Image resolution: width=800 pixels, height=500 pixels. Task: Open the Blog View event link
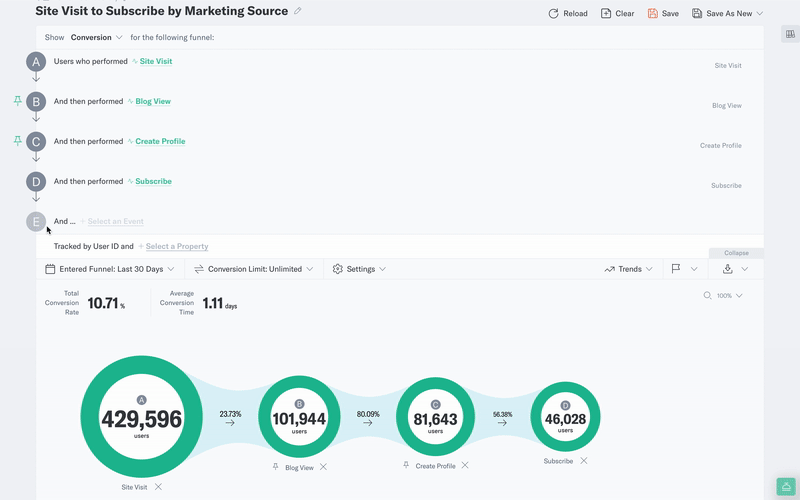coord(153,101)
